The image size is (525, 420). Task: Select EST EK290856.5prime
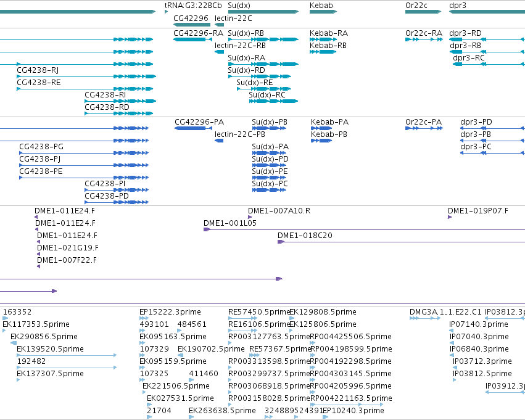click(44, 337)
